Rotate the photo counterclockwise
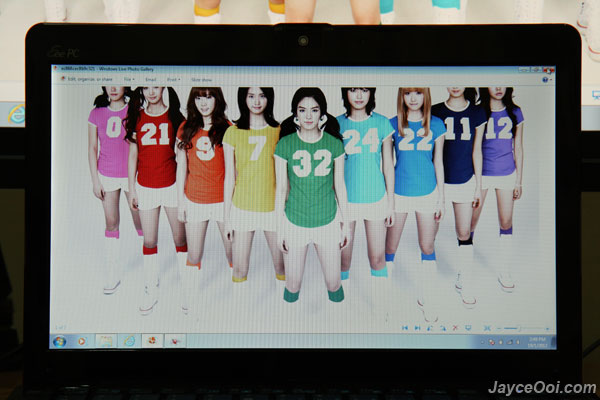Viewport: 600px width, 400px height. 430,328
